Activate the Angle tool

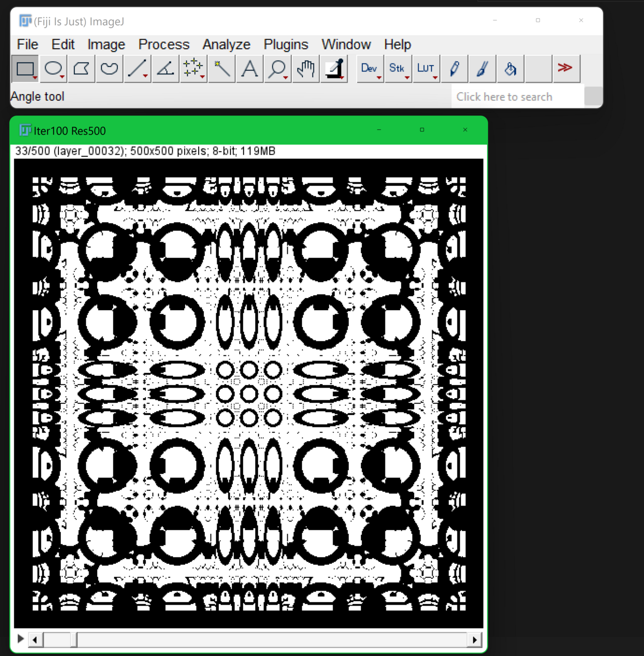pyautogui.click(x=166, y=68)
